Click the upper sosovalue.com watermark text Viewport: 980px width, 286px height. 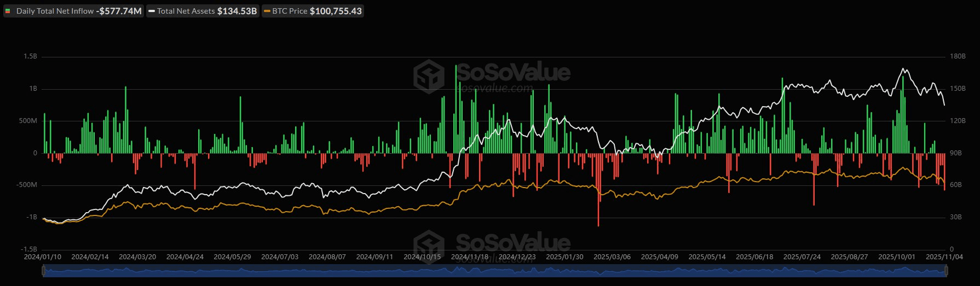point(494,87)
